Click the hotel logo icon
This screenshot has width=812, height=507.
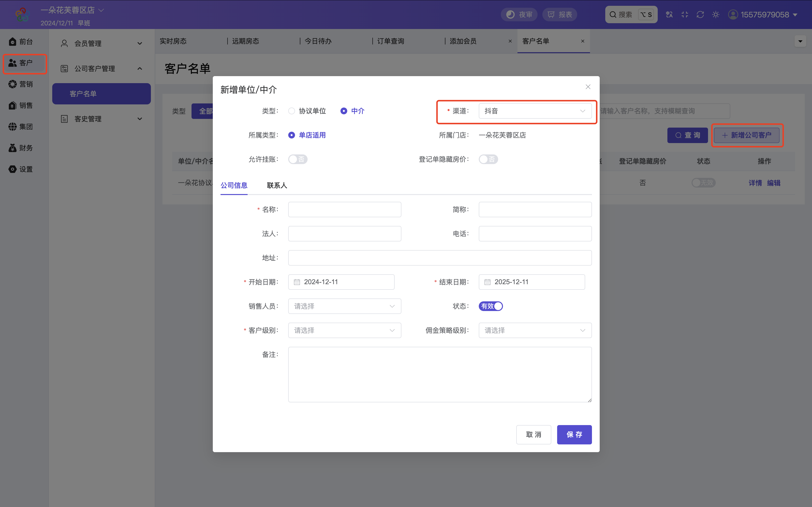click(22, 14)
